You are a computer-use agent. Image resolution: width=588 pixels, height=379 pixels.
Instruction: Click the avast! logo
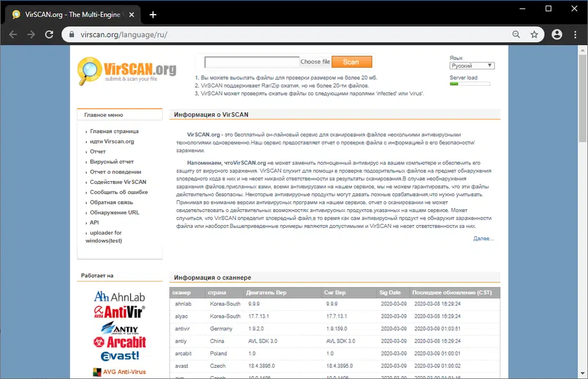pos(120,355)
